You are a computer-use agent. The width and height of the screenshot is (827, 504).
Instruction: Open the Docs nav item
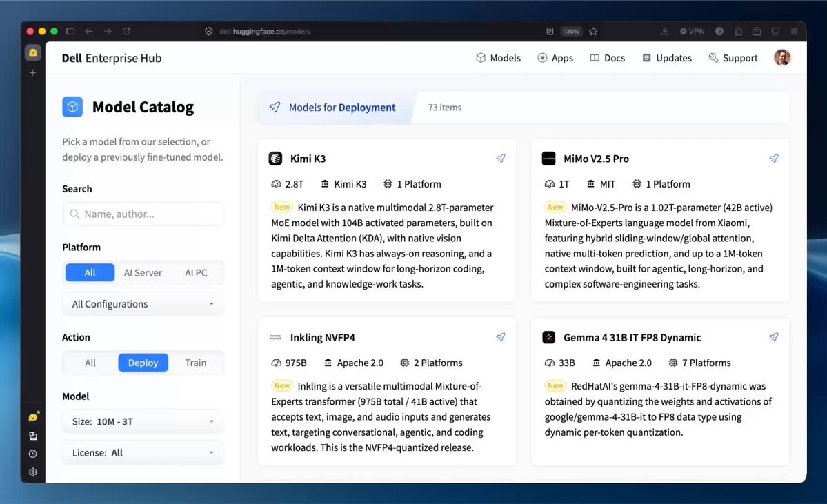pyautogui.click(x=608, y=58)
